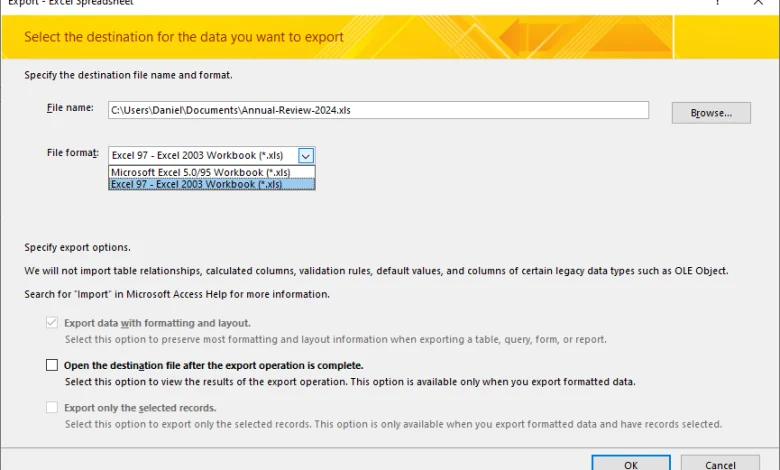Click the 'Specify export options.' text
This screenshot has height=470, width=780.
[x=77, y=247]
